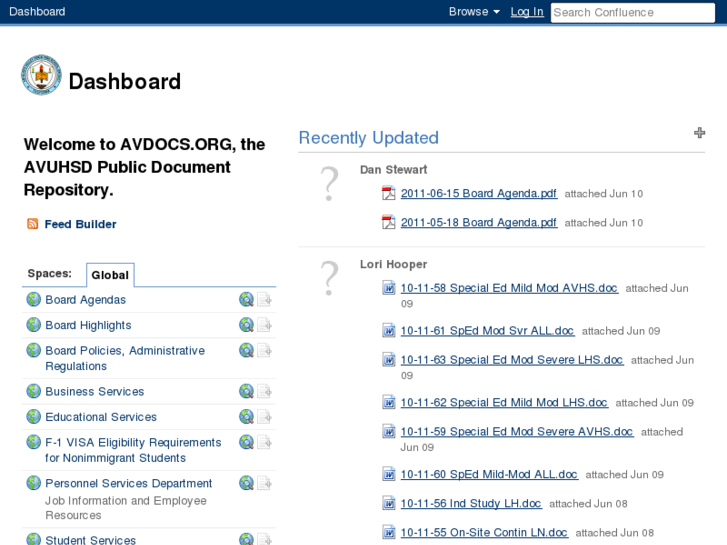The width and height of the screenshot is (727, 545).
Task: Click Word icon of 10-11-61 SpEd Mod Svr
Action: [389, 331]
